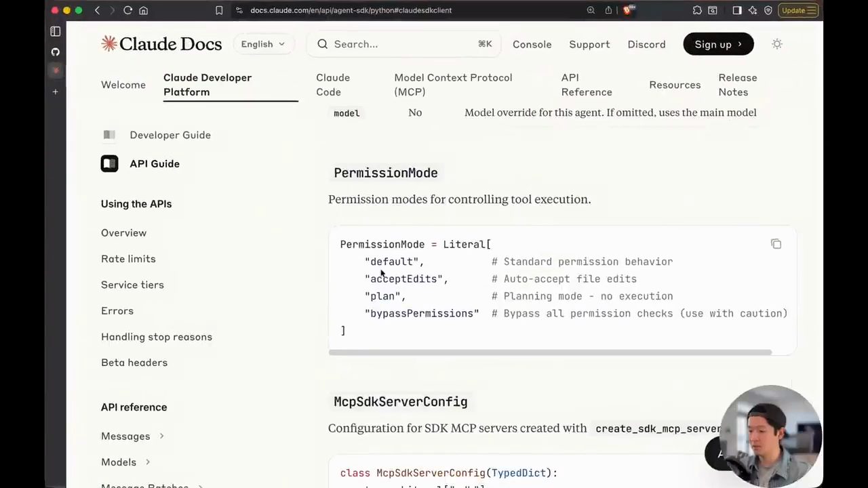The width and height of the screenshot is (868, 488).
Task: Visit the Support link
Action: tap(589, 44)
